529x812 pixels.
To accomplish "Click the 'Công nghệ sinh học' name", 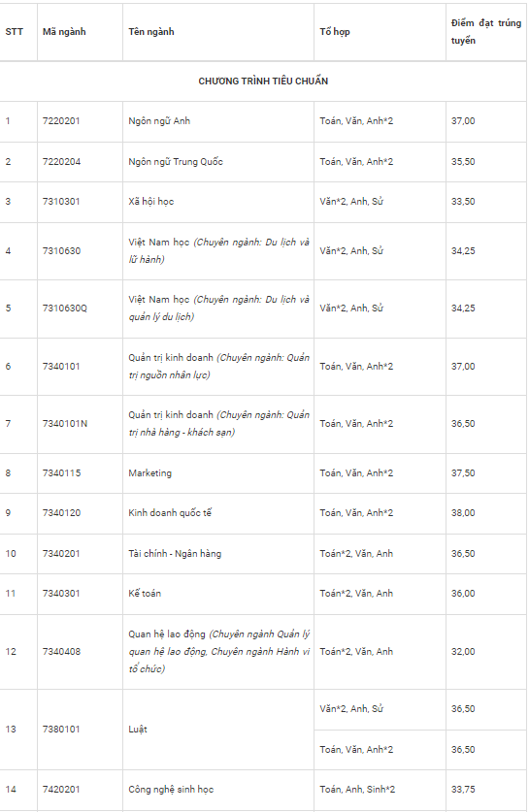I will pyautogui.click(x=171, y=790).
